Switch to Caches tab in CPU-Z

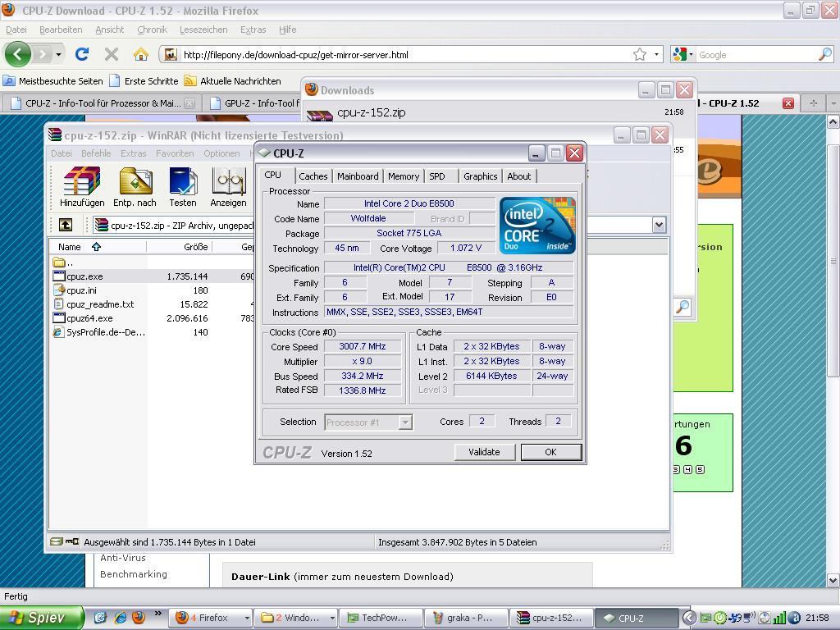coord(313,176)
